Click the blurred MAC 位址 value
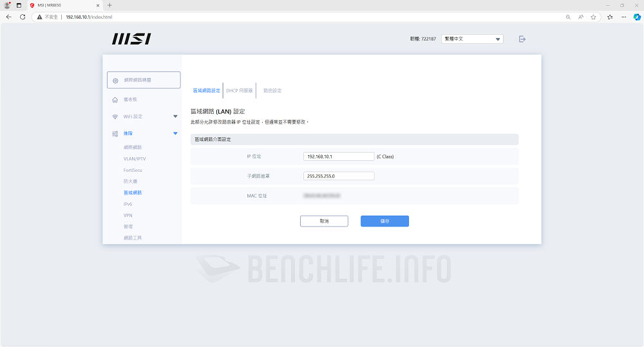Viewport: 644px width, 347px height. pos(322,196)
